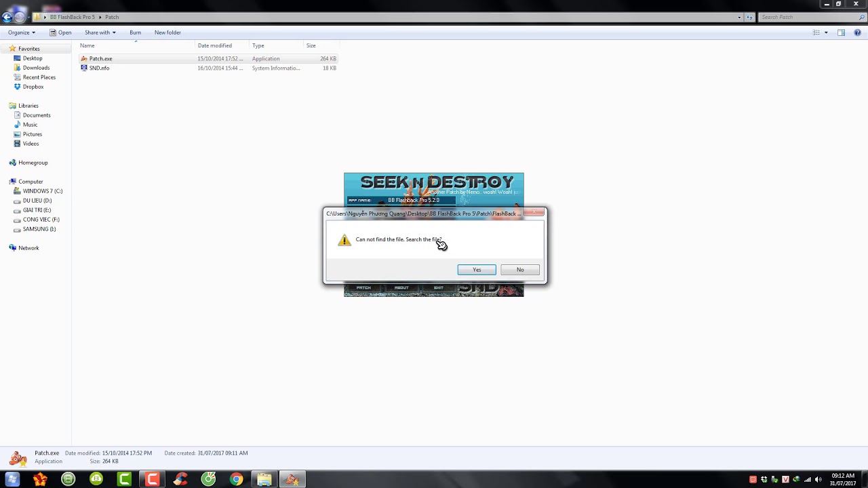Screen dimensions: 868x488
Task: Open the Organize menu
Action: pyautogui.click(x=21, y=33)
